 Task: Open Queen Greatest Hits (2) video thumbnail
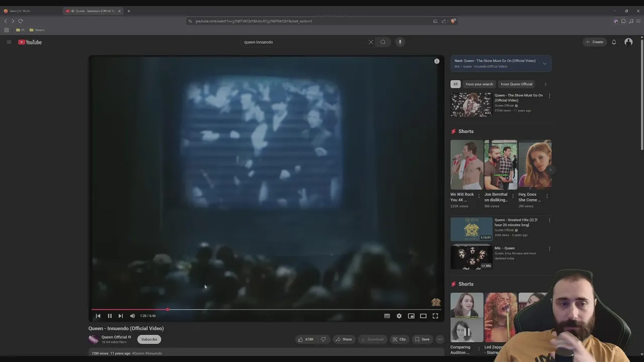(x=471, y=229)
